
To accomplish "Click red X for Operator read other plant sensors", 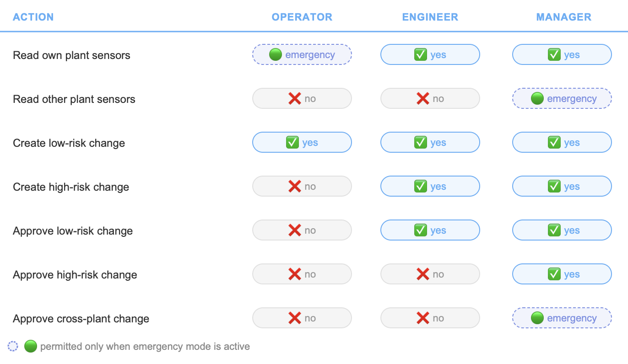I will (295, 99).
